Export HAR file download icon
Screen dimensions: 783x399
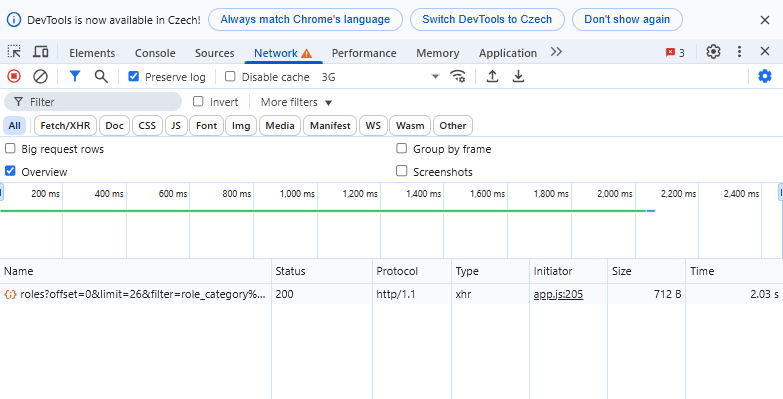[x=518, y=76]
